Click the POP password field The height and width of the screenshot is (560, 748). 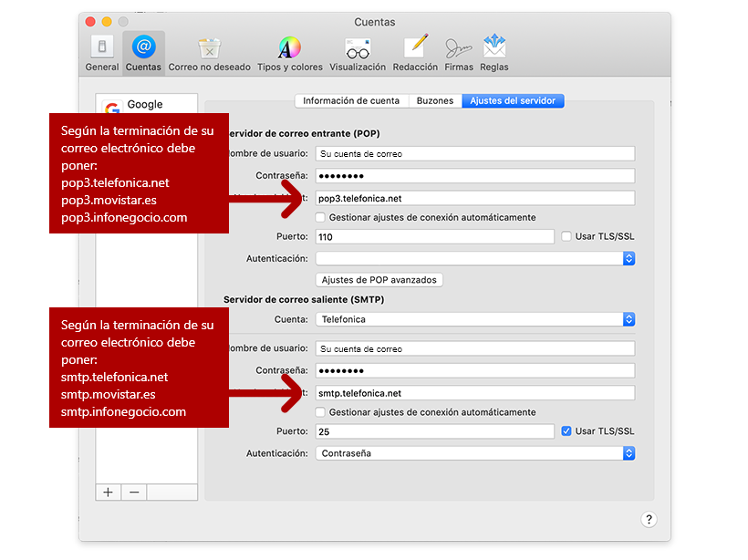click(475, 176)
